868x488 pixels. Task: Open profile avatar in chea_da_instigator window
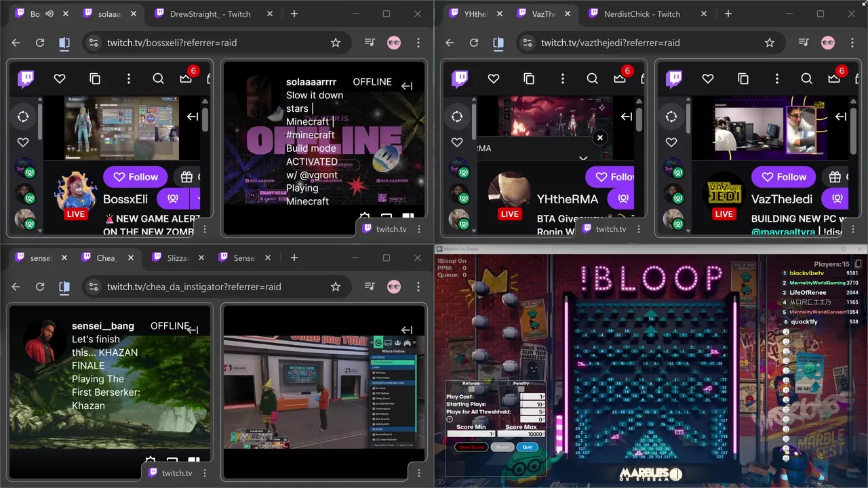[394, 287]
